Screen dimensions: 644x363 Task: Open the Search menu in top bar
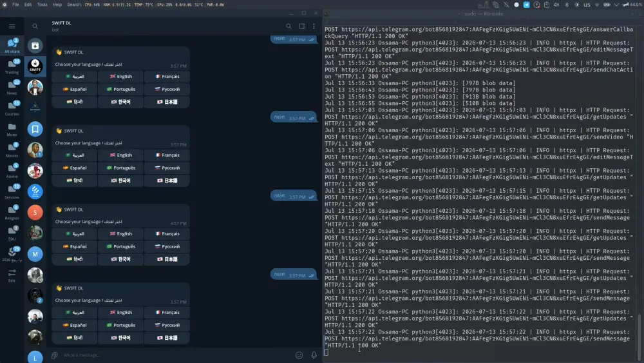74,5
